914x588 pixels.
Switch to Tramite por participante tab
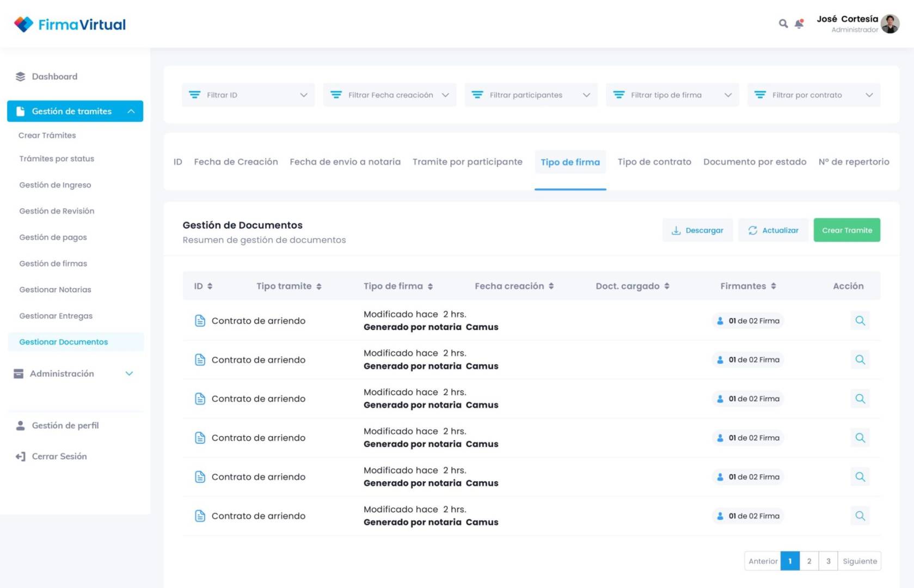[467, 162]
